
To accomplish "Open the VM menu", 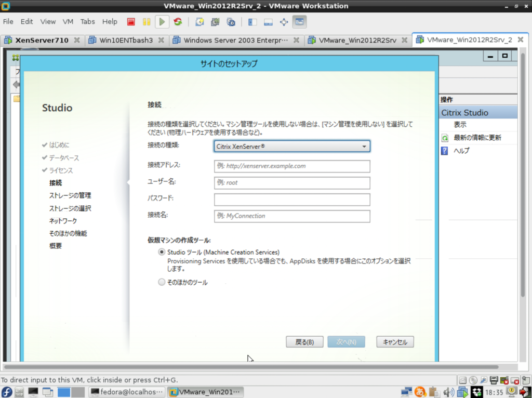I will pyautogui.click(x=68, y=22).
